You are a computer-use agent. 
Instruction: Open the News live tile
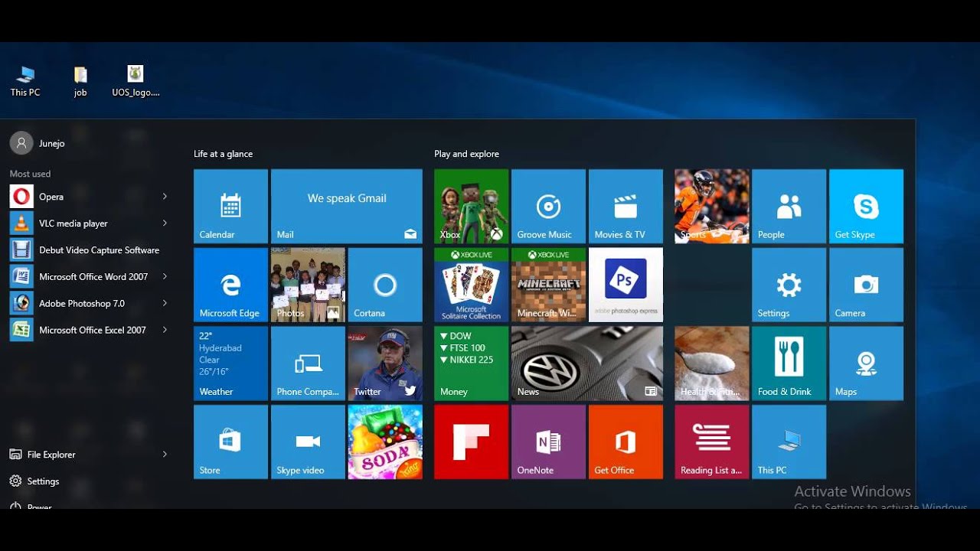coord(587,364)
